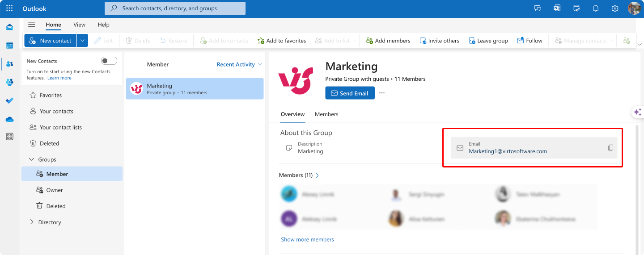Open Settings gear icon
The height and width of the screenshot is (255, 644).
tap(615, 8)
